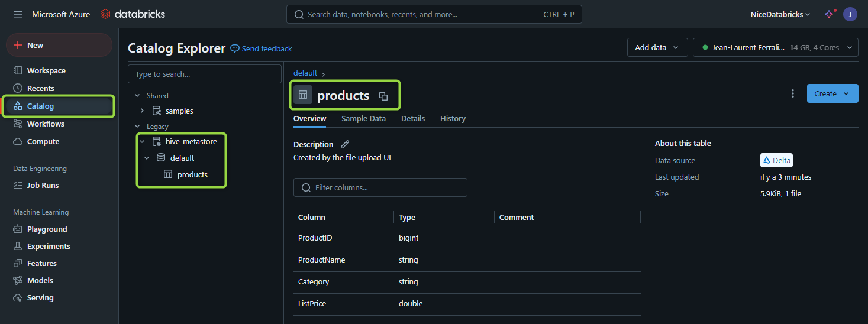868x324 pixels.
Task: Open the user avatar J menu
Action: point(850,14)
